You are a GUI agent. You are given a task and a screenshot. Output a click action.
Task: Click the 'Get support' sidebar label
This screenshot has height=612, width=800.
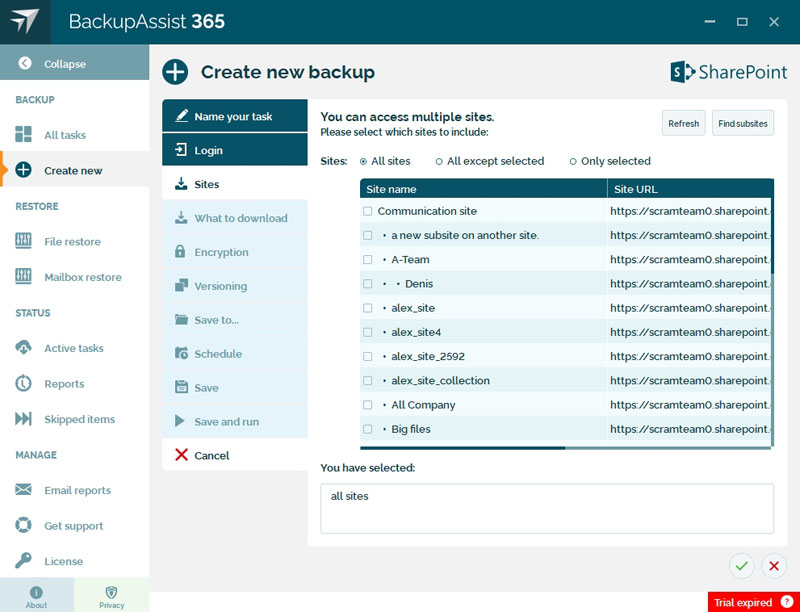click(73, 526)
